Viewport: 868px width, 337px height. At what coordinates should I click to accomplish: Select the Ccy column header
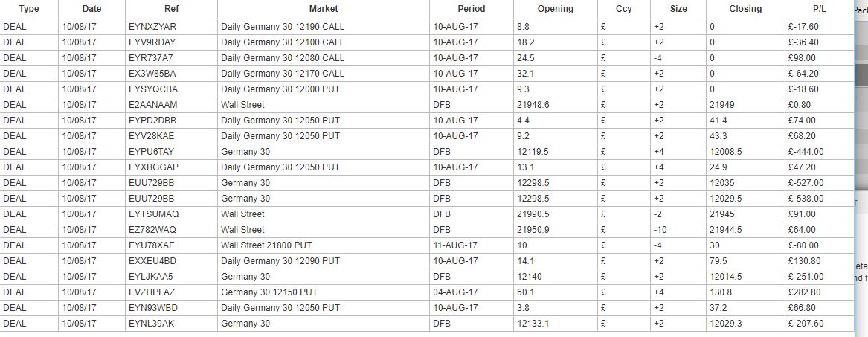pos(623,9)
